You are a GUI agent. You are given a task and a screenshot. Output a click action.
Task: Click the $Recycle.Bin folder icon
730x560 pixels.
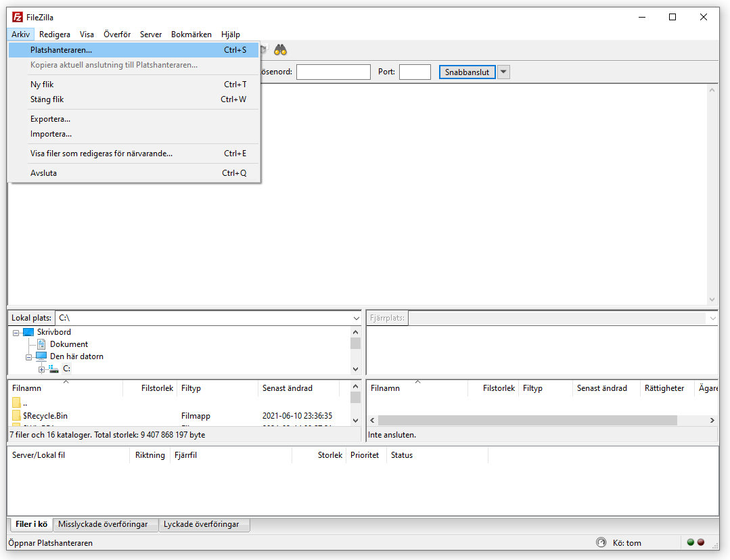16,416
